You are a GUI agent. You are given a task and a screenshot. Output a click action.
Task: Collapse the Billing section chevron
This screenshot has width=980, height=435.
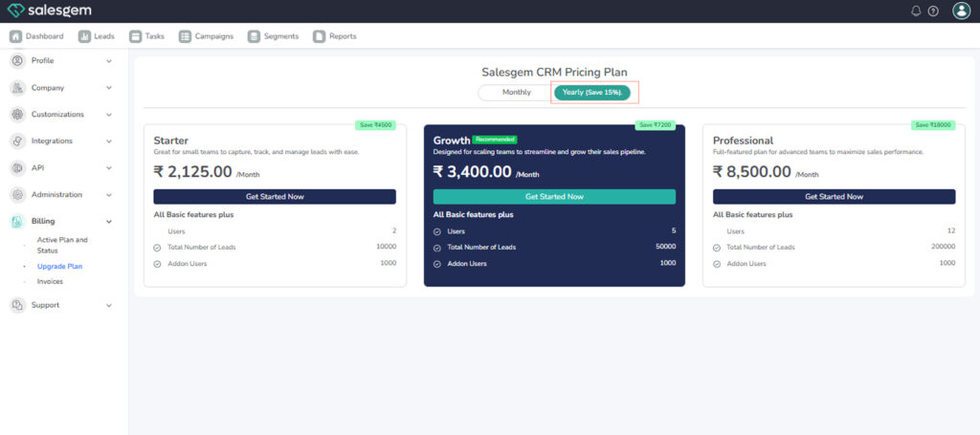tap(108, 222)
